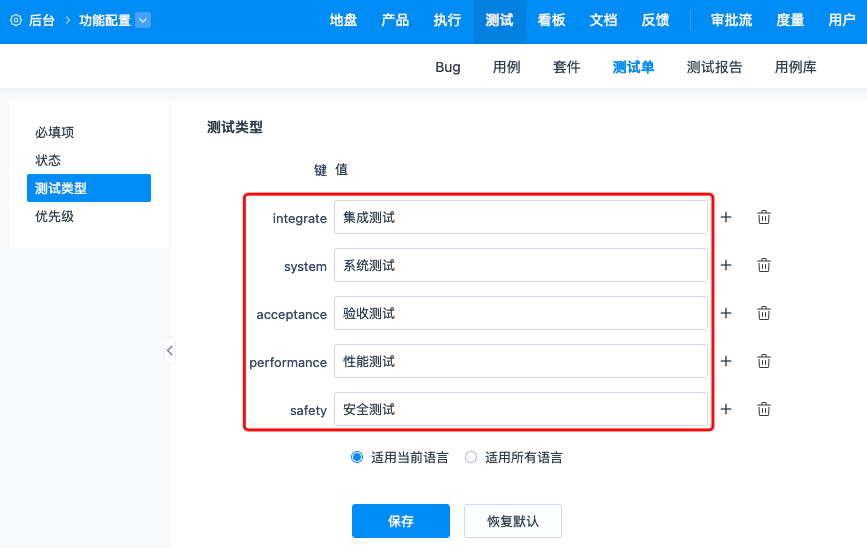Click the 保存 button
The width and height of the screenshot is (867, 548).
tap(400, 521)
